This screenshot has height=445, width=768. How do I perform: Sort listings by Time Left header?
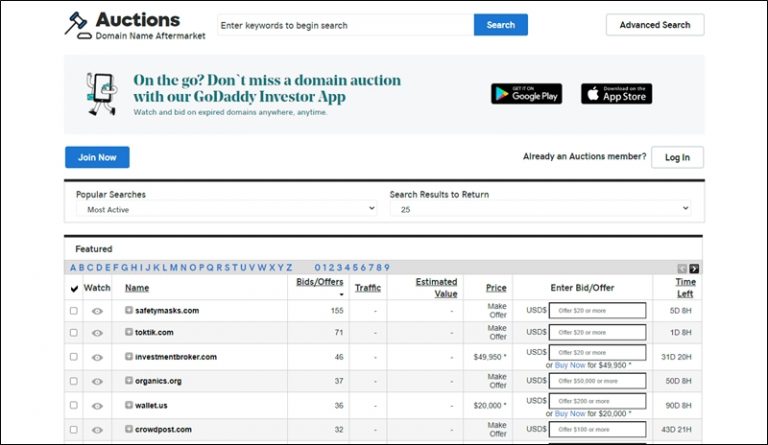685,287
